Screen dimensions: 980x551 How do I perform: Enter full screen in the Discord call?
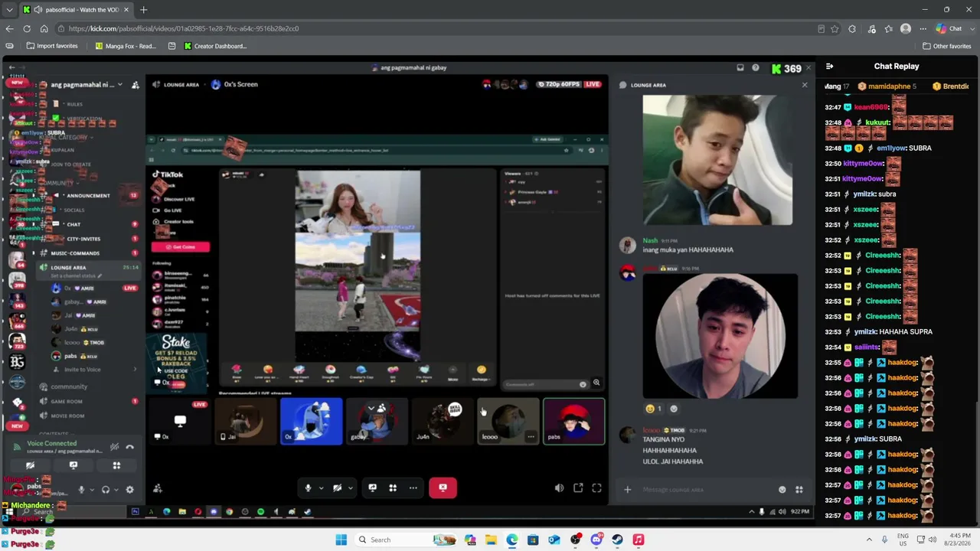click(x=596, y=488)
